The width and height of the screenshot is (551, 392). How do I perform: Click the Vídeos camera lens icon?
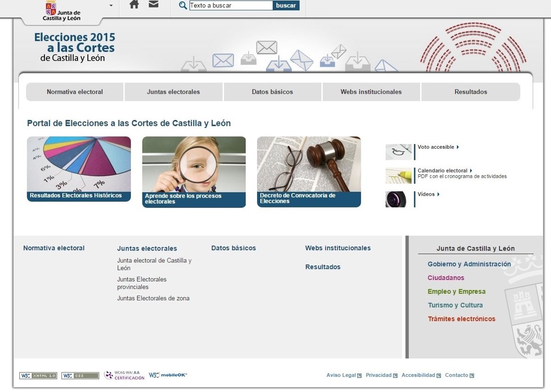(396, 199)
